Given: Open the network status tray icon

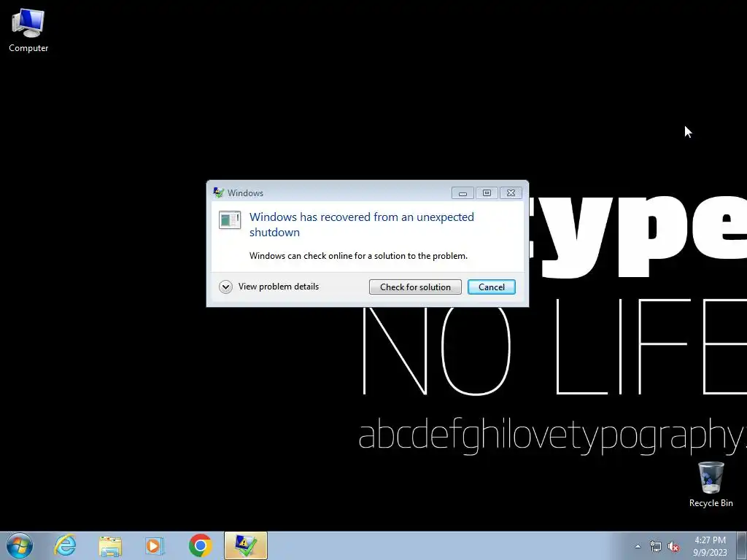Looking at the screenshot, I should [656, 546].
